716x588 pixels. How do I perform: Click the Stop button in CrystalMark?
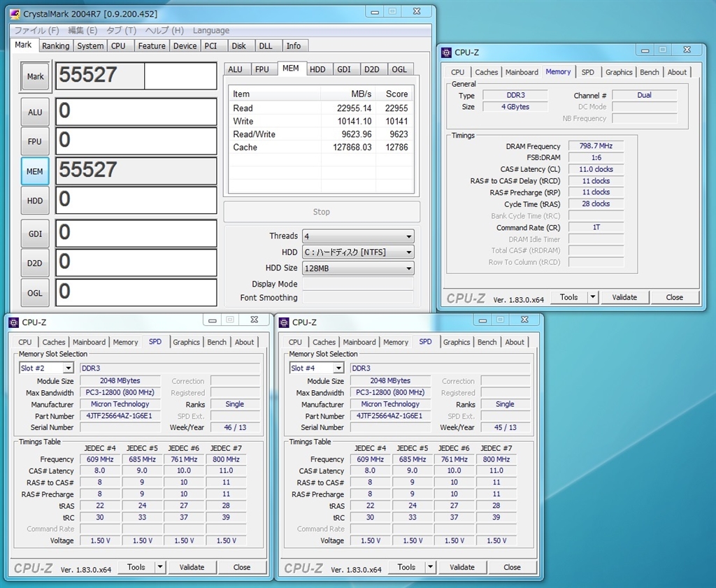(x=322, y=212)
